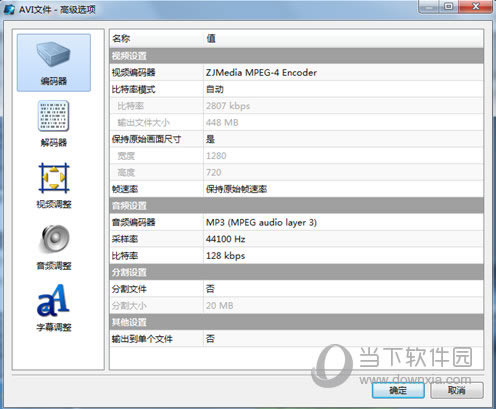Screen dimensions: 496x409
Task: Select the 编码器 encoder icon in sidebar
Action: click(54, 63)
